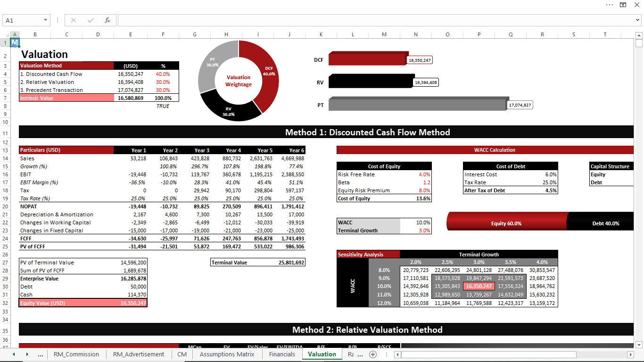Select the TRUE check cell
The width and height of the screenshot is (644, 362).
click(163, 106)
